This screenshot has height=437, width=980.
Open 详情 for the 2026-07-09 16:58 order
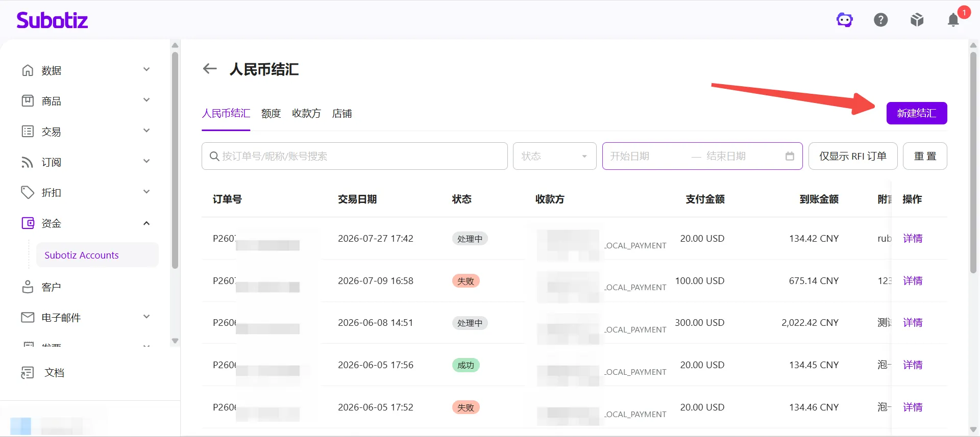(x=913, y=280)
